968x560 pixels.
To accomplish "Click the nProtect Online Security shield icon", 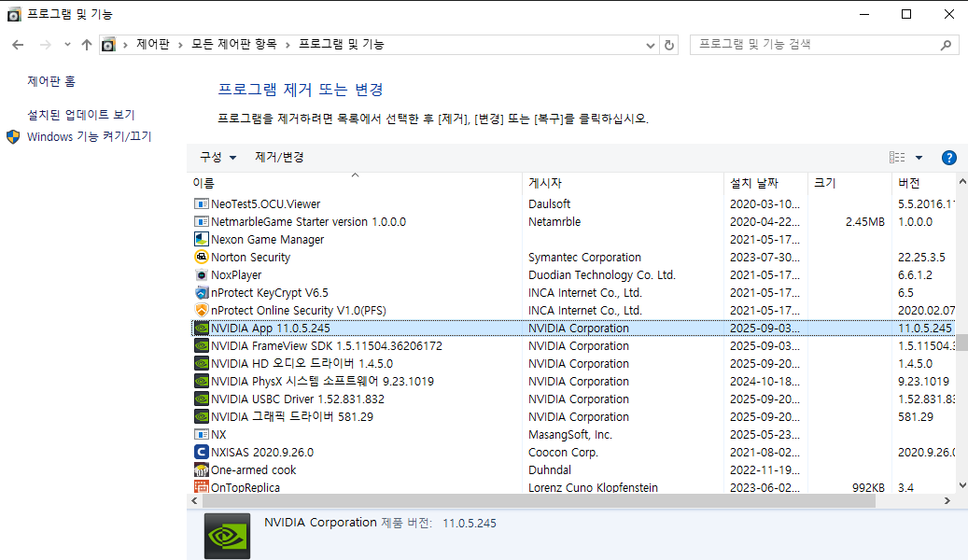I will pos(201,310).
